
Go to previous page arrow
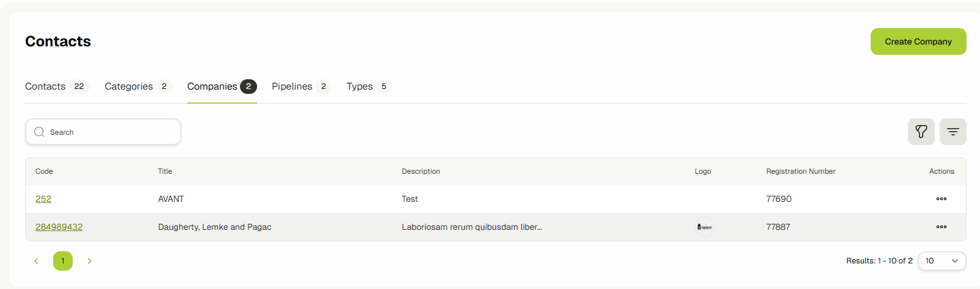(x=36, y=261)
